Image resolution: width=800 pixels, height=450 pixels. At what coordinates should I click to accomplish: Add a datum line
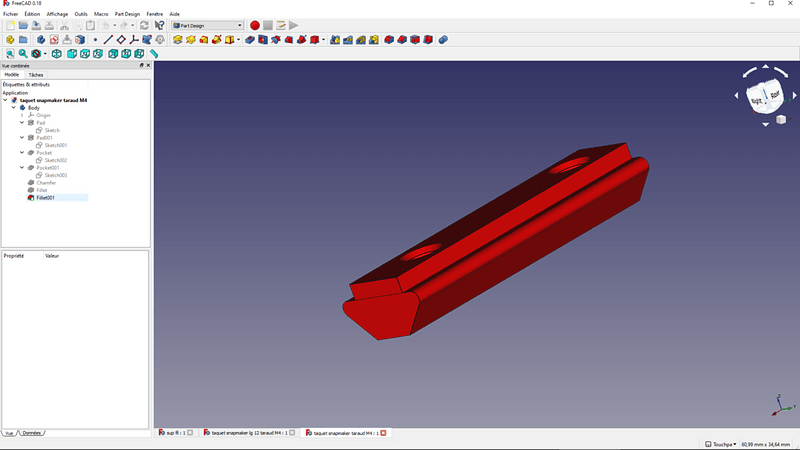pos(108,40)
